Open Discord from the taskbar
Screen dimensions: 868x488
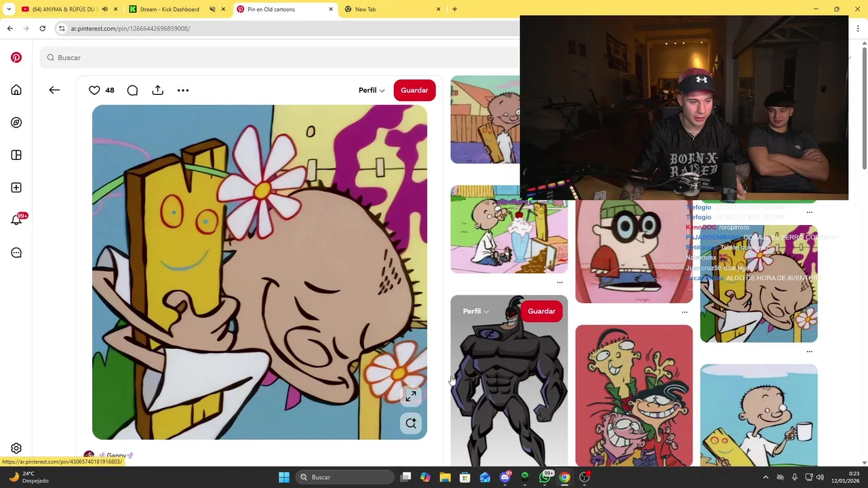(x=505, y=477)
